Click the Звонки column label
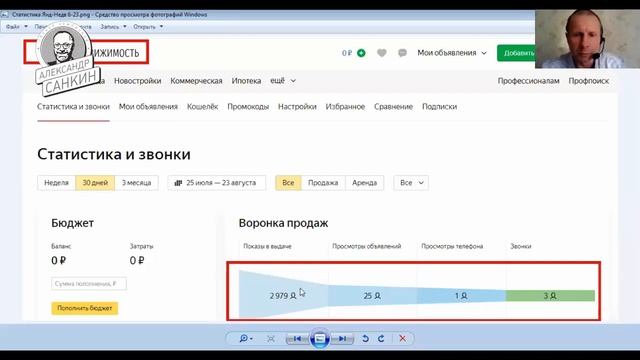This screenshot has width=640, height=360. click(521, 246)
